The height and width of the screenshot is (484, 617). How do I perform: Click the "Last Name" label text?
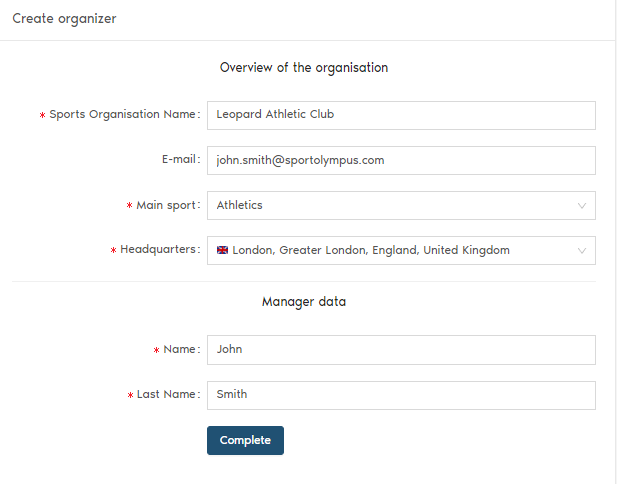pyautogui.click(x=166, y=395)
